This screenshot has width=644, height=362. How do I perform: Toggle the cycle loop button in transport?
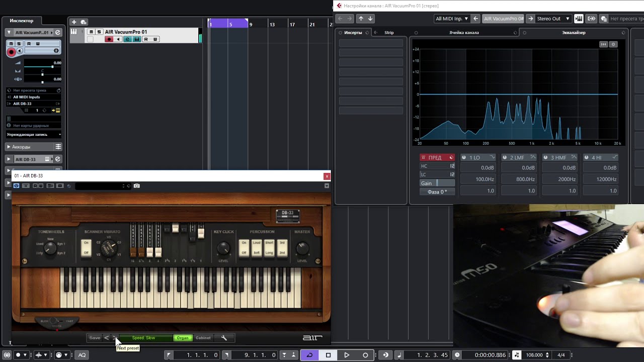[x=309, y=355]
